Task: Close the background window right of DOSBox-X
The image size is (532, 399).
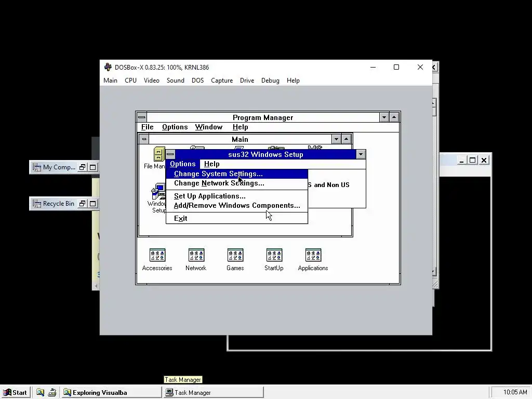Action: tap(484, 160)
